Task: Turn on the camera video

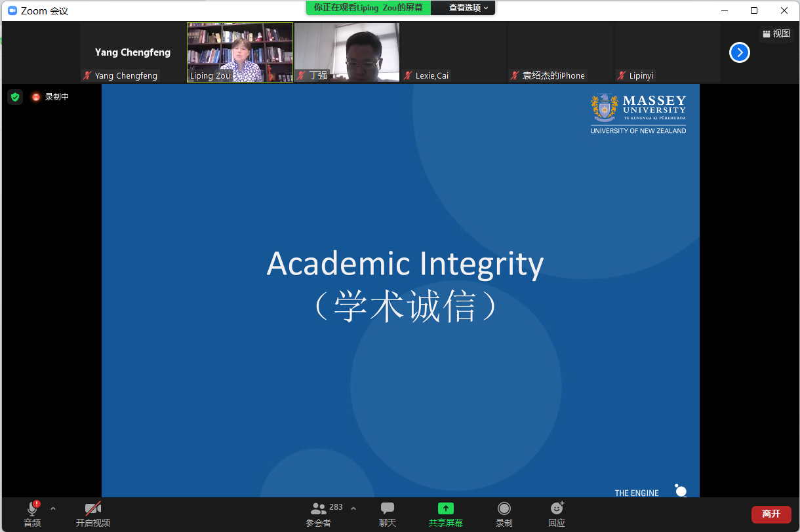Action: click(x=92, y=509)
